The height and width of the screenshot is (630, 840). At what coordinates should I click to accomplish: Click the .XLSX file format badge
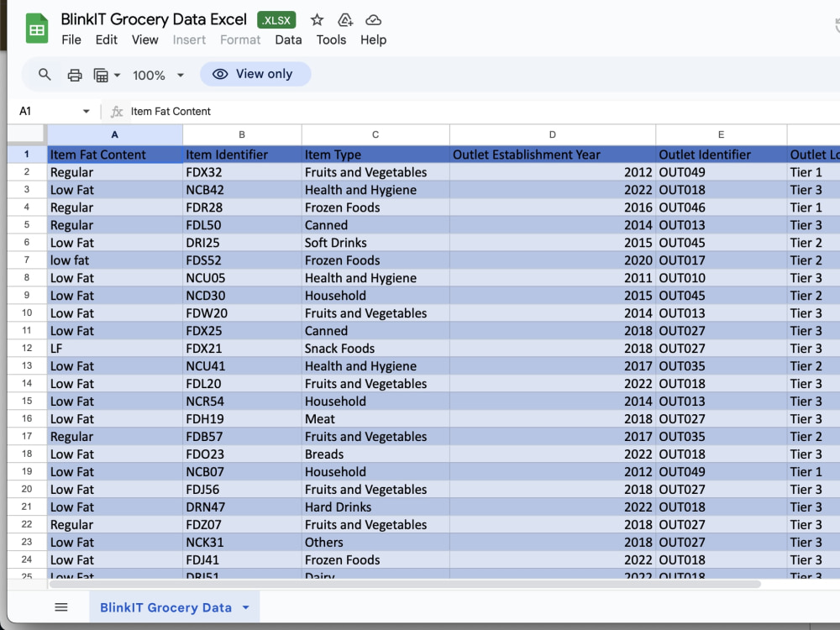coord(276,20)
